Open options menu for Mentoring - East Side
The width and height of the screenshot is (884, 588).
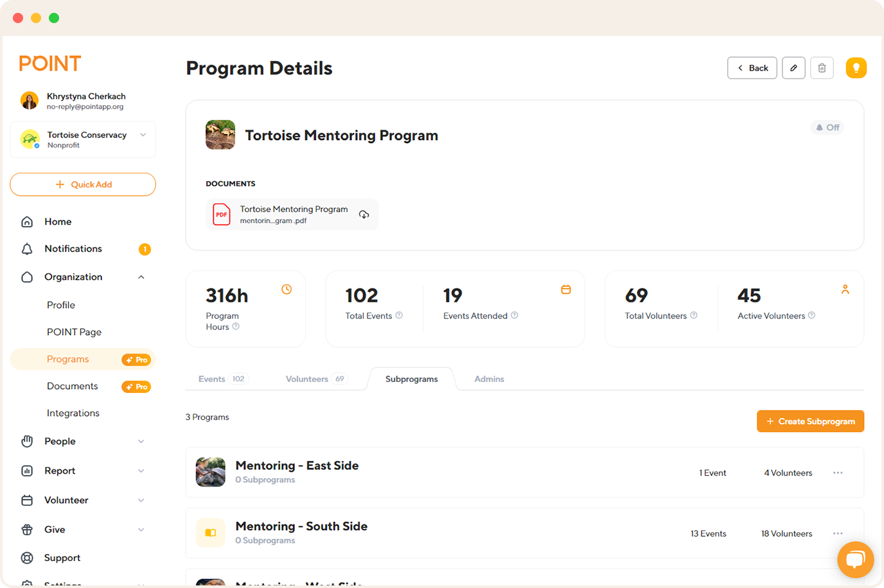[x=838, y=473]
